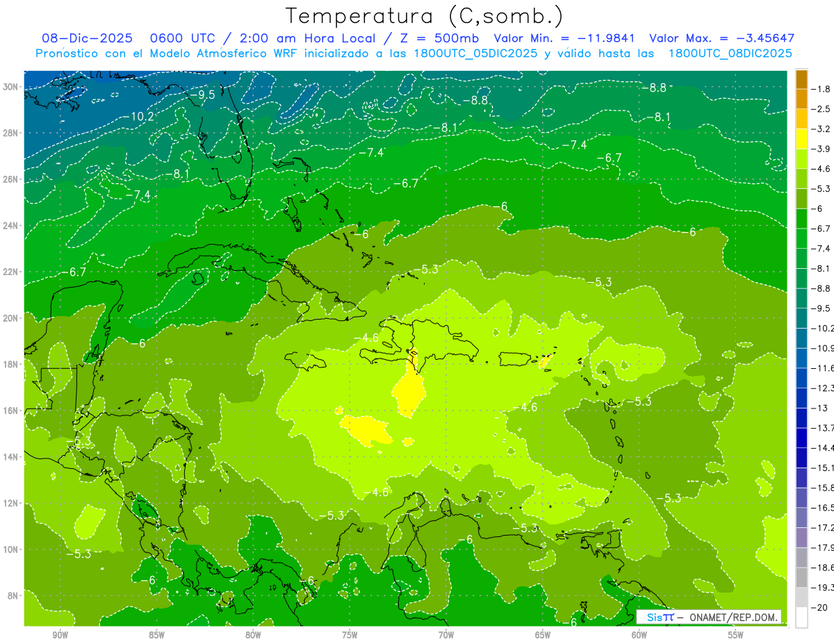The height and width of the screenshot is (644, 834).
Task: Click the colorbar label "-1.8"
Action: [x=822, y=89]
